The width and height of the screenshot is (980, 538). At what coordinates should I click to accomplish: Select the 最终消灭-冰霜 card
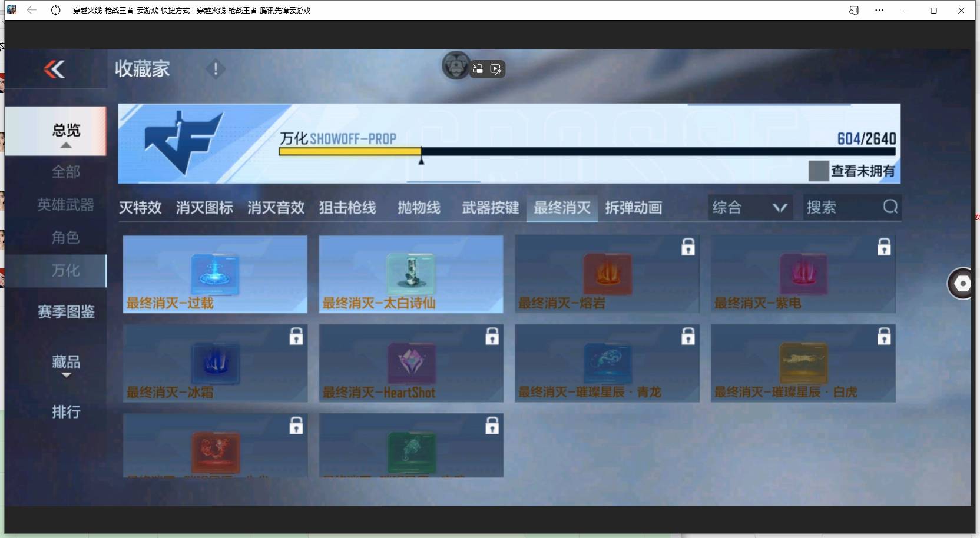click(x=215, y=363)
